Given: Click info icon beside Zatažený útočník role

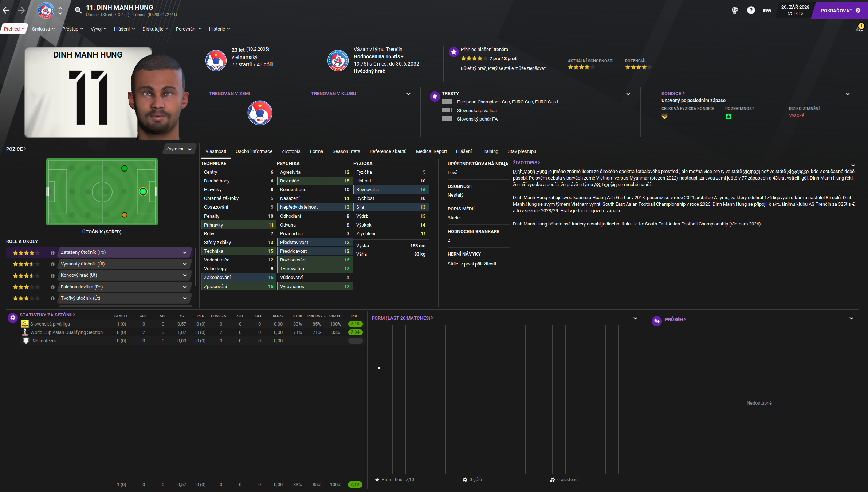Looking at the screenshot, I should click(x=52, y=253).
